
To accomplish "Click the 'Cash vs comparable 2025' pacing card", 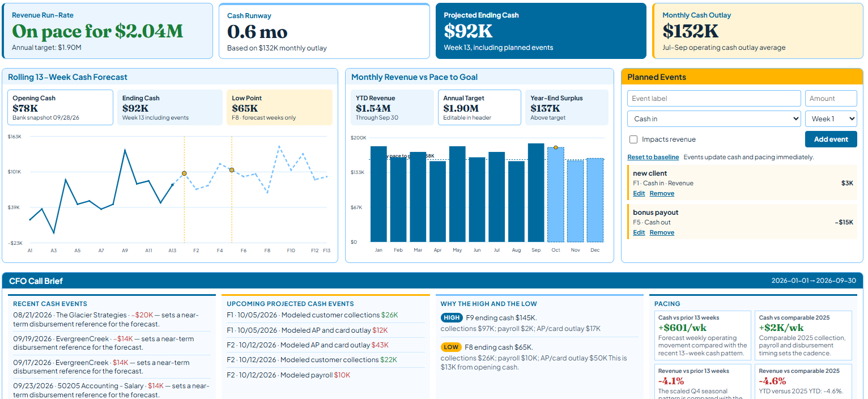I will 803,336.
